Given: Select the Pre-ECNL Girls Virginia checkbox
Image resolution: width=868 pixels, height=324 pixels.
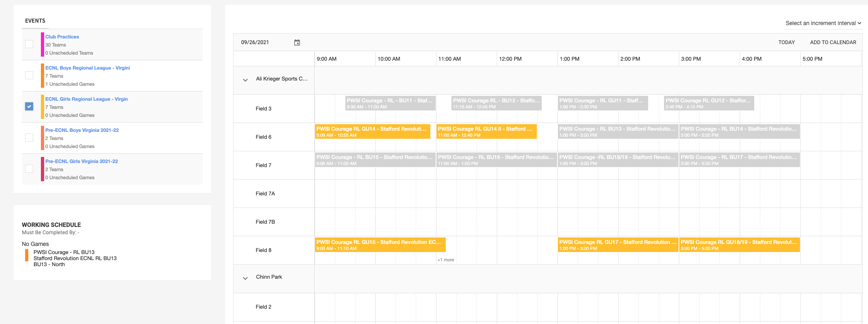Looking at the screenshot, I should click(x=29, y=169).
